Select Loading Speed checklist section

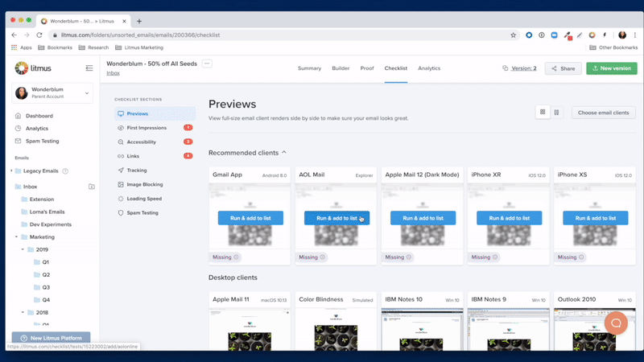pyautogui.click(x=155, y=199)
